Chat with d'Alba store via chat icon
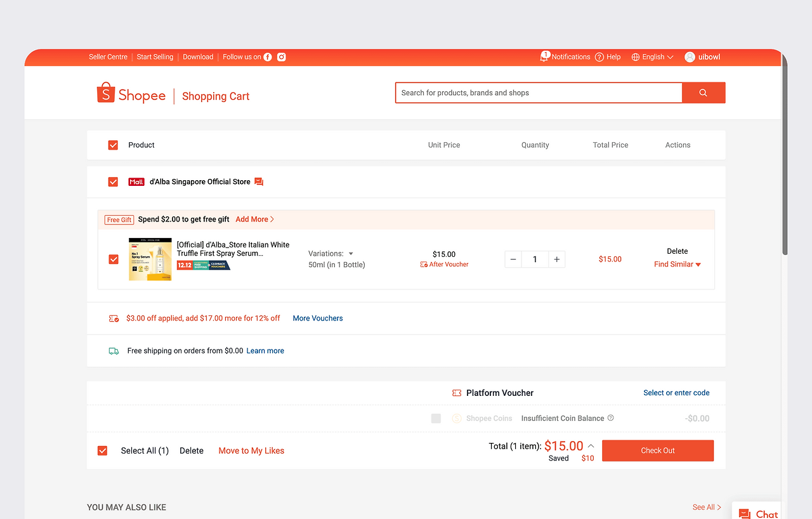 (259, 181)
